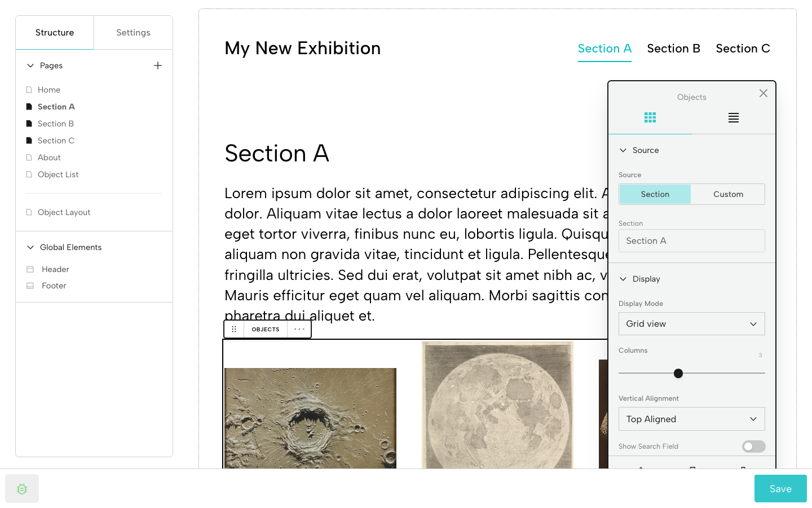Collapse the Pages section
This screenshot has width=812, height=508.
pyautogui.click(x=30, y=65)
